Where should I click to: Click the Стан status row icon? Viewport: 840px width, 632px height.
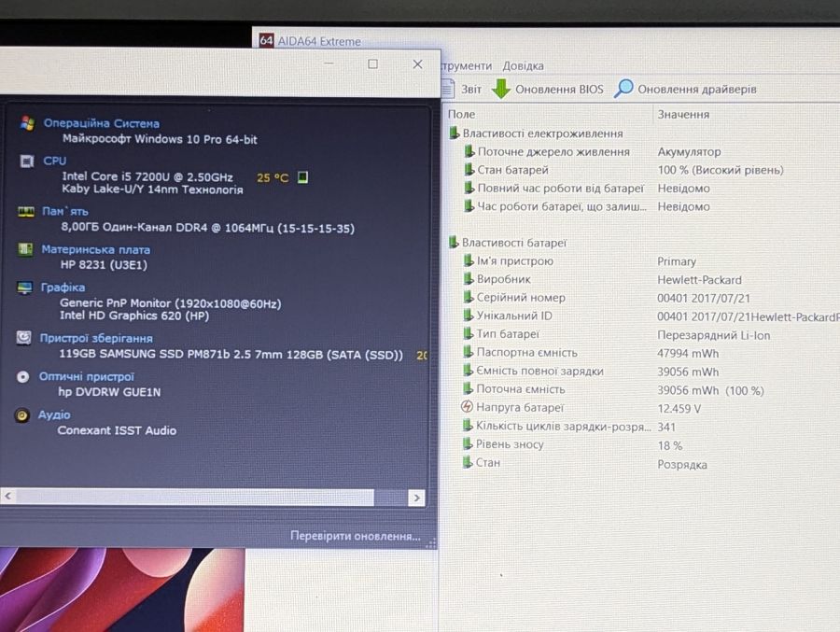click(x=468, y=463)
